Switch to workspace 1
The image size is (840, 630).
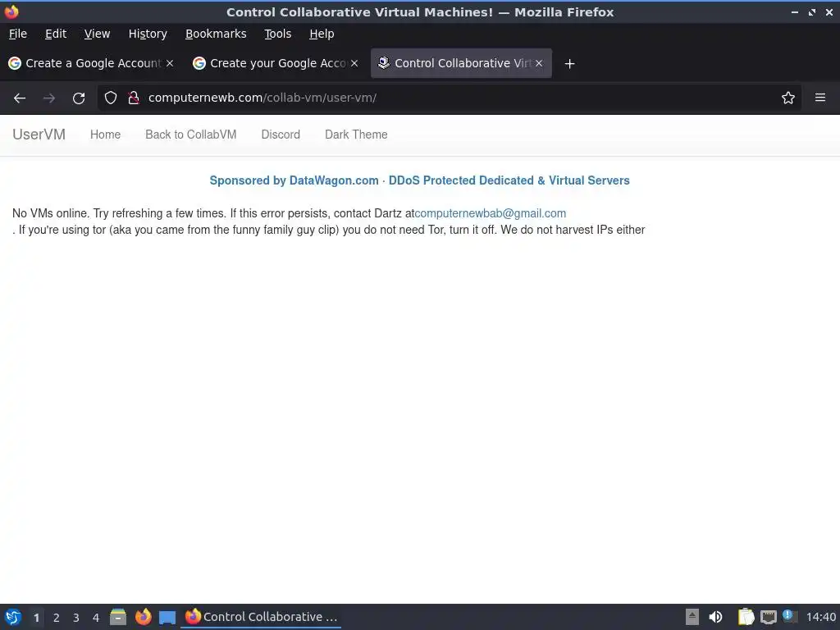36,618
